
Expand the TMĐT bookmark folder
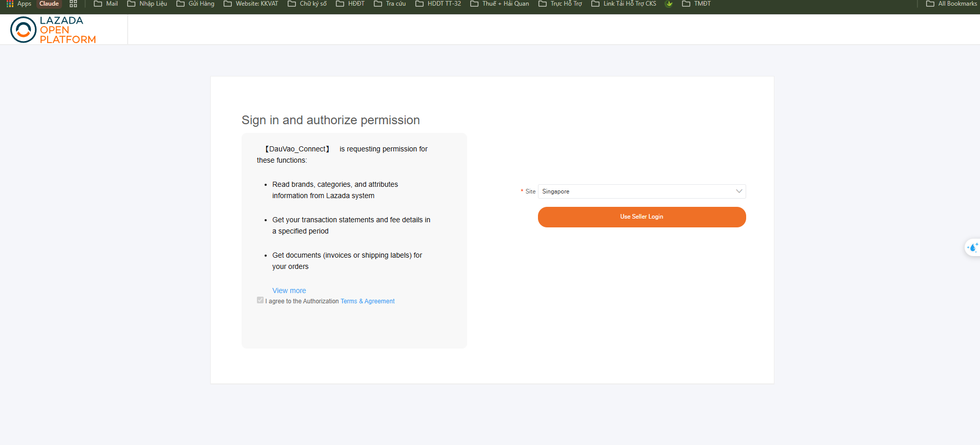point(696,4)
